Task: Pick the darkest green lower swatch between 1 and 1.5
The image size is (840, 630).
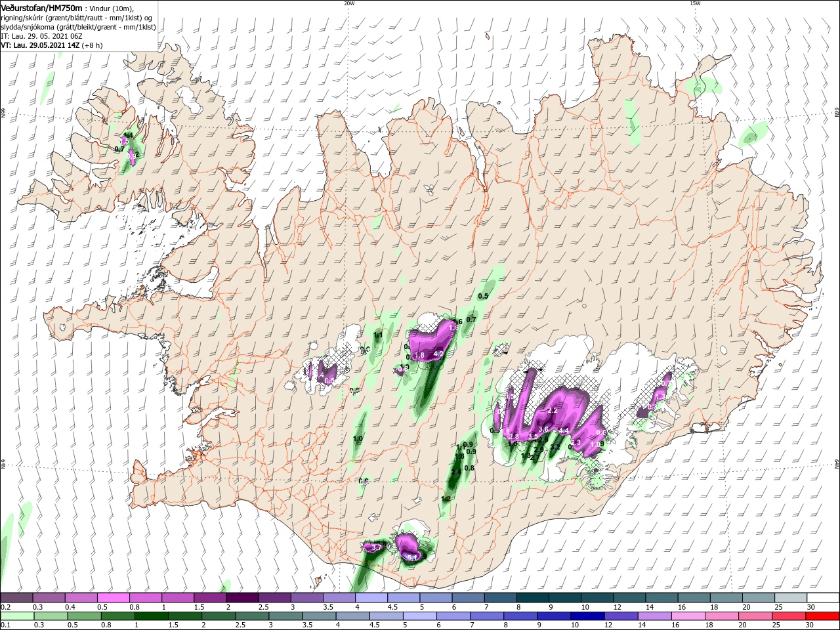Action: pos(152,616)
